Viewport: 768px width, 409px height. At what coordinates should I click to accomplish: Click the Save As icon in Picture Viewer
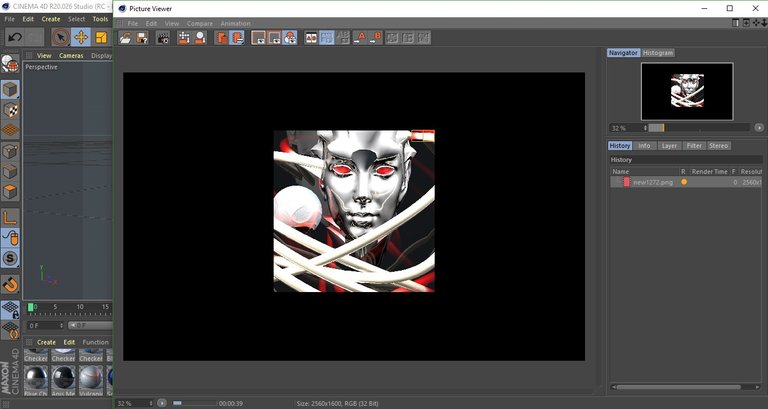click(x=142, y=38)
